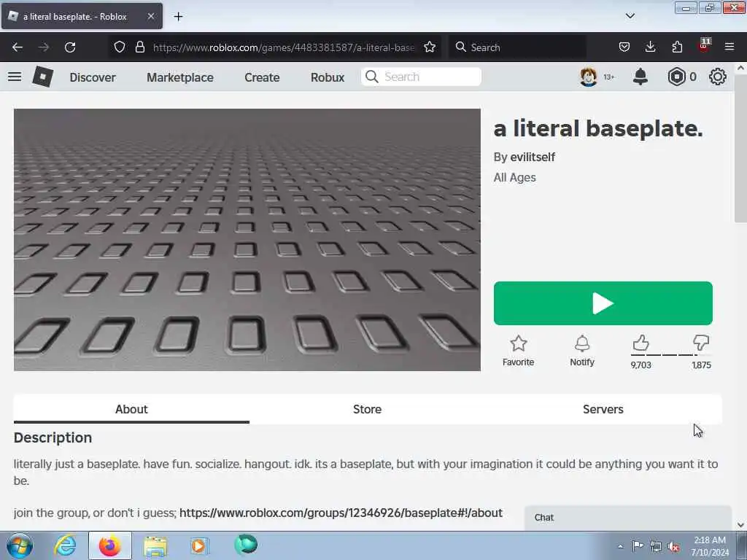This screenshot has height=560, width=747.
Task: Open Firefox tracking protection shield
Action: coord(120,47)
